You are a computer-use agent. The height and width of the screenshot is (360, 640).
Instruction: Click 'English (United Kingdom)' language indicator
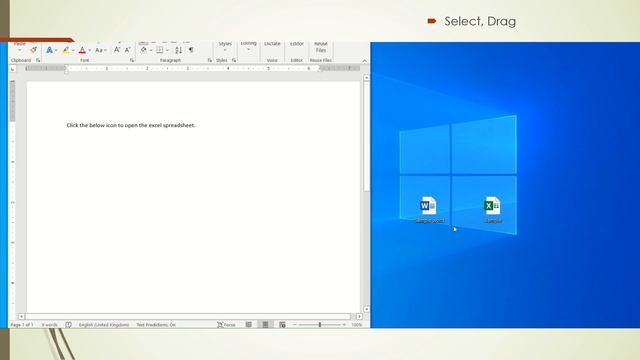104,325
